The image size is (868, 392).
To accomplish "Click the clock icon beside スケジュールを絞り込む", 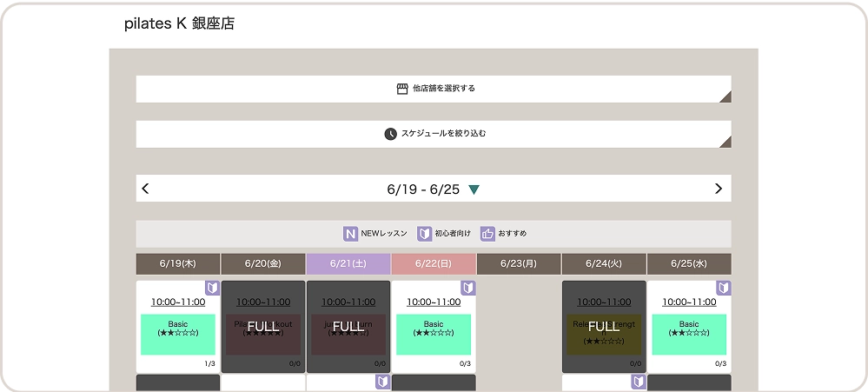I will [x=391, y=134].
